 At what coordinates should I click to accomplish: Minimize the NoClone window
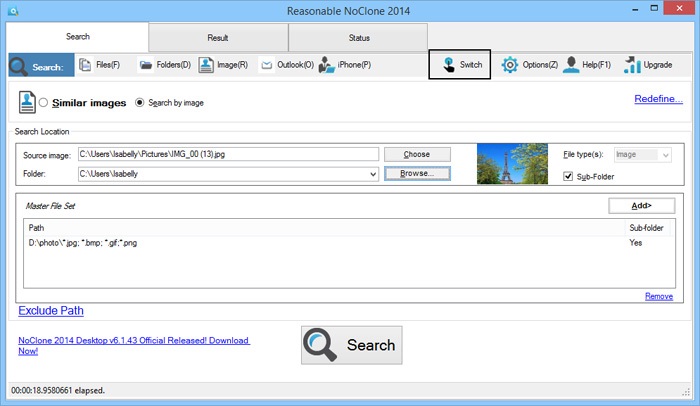pyautogui.click(x=635, y=9)
